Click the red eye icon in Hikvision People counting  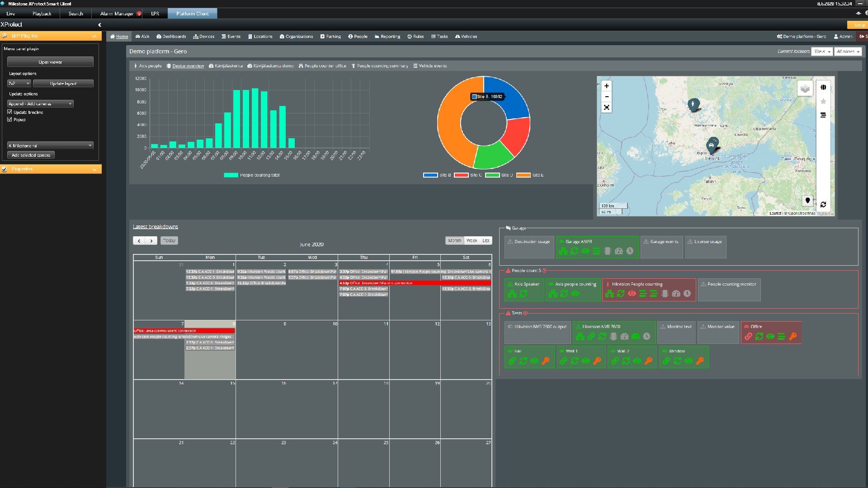[x=632, y=294]
